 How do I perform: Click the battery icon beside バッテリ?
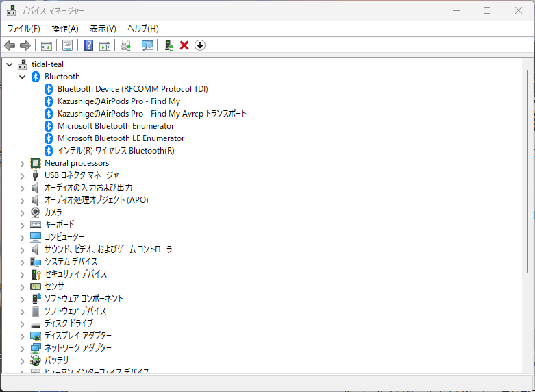click(36, 360)
